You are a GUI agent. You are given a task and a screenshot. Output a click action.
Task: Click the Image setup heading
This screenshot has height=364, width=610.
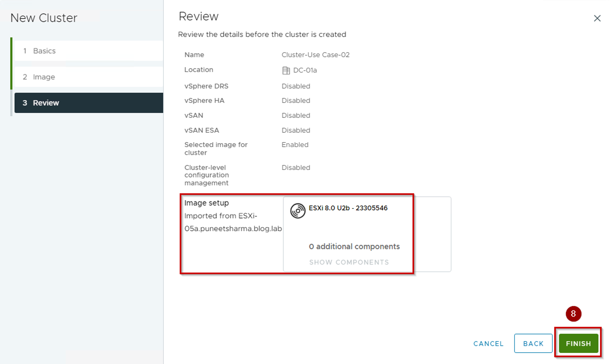pyautogui.click(x=206, y=203)
